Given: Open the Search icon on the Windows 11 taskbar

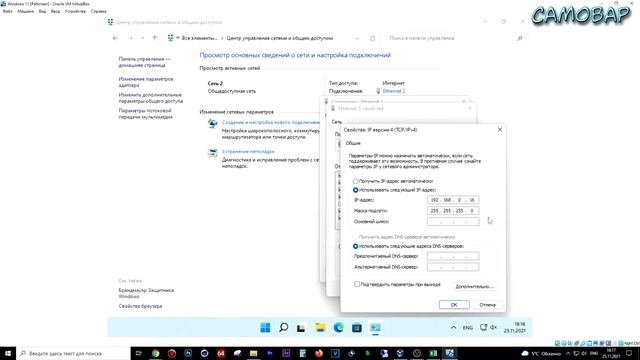Looking at the screenshot, I should coord(283,328).
